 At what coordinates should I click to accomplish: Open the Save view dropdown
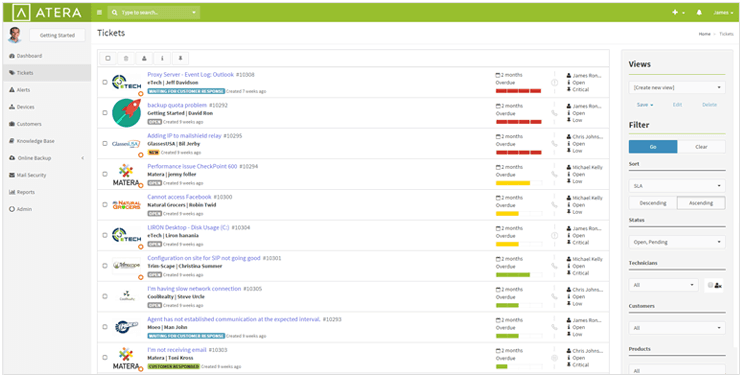[x=645, y=105]
